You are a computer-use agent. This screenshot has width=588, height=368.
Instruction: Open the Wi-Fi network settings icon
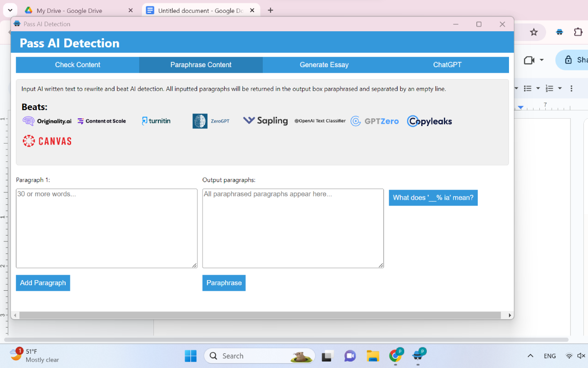pos(569,356)
